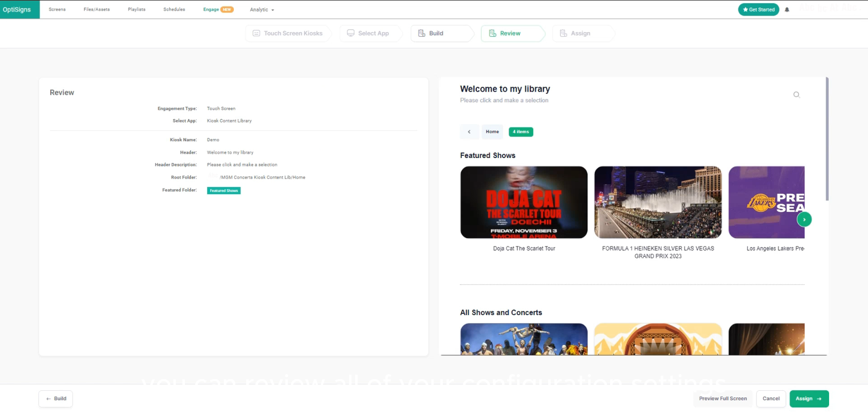This screenshot has height=412, width=868.
Task: Return to the Build step tab
Action: (x=442, y=34)
